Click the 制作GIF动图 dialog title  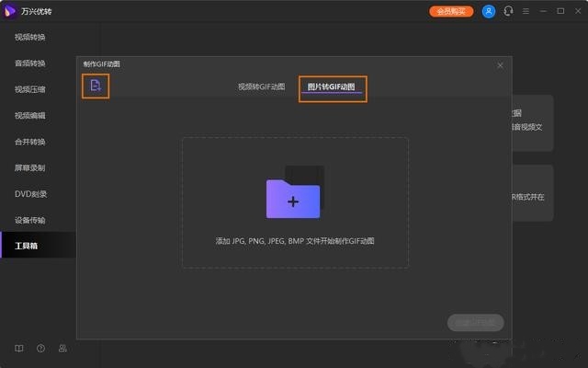[x=102, y=64]
